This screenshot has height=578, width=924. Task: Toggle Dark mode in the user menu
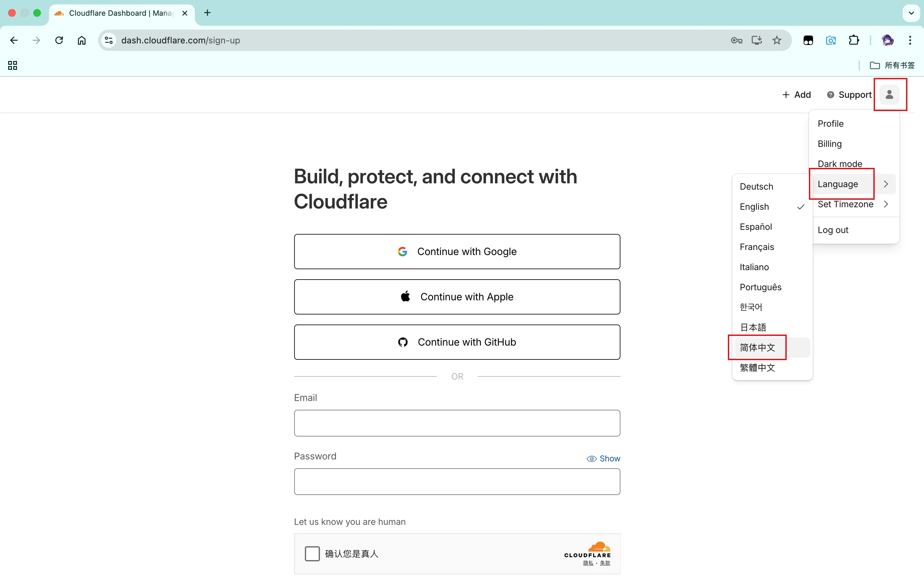pyautogui.click(x=839, y=164)
